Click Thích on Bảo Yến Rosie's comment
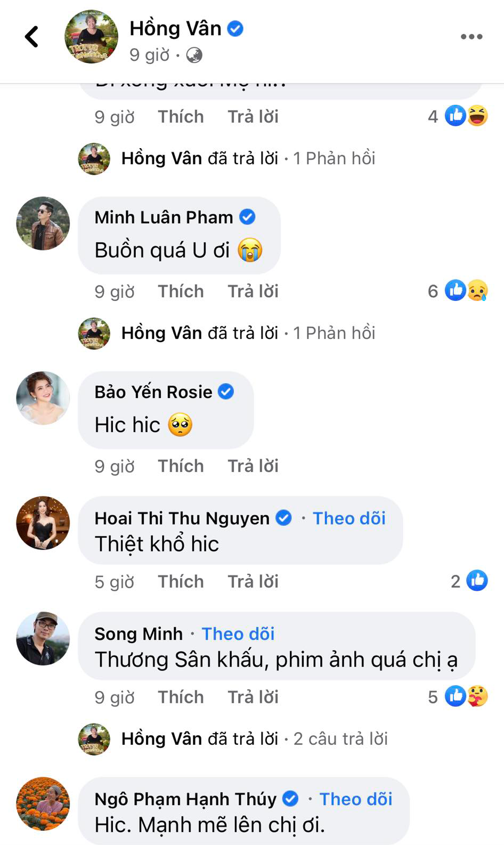Screen dimensions: 504x845 [181, 466]
